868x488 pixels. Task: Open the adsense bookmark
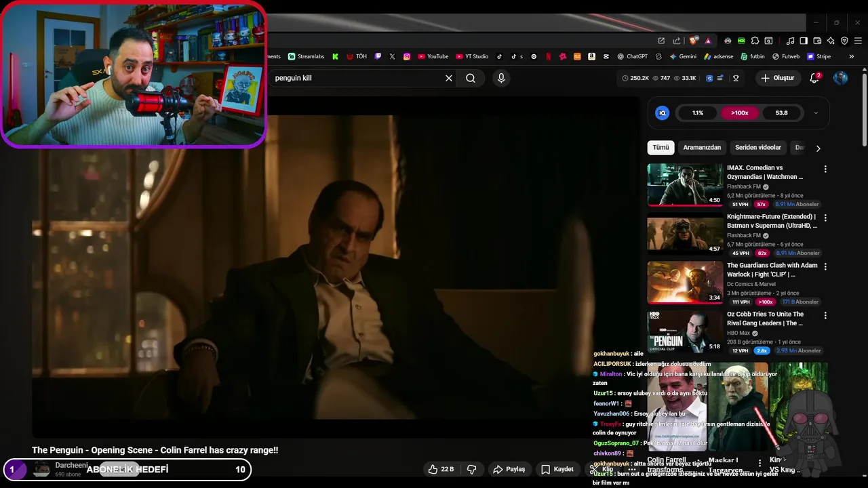point(718,57)
